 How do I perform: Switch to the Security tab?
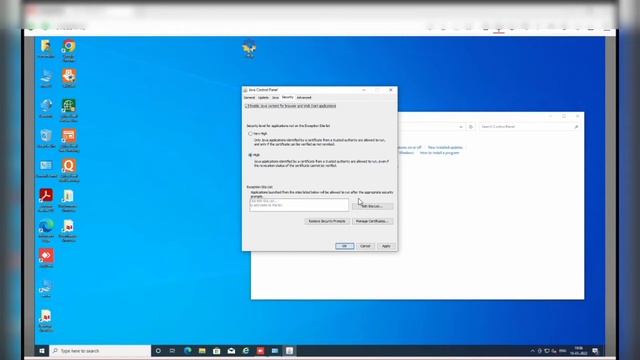click(288, 97)
